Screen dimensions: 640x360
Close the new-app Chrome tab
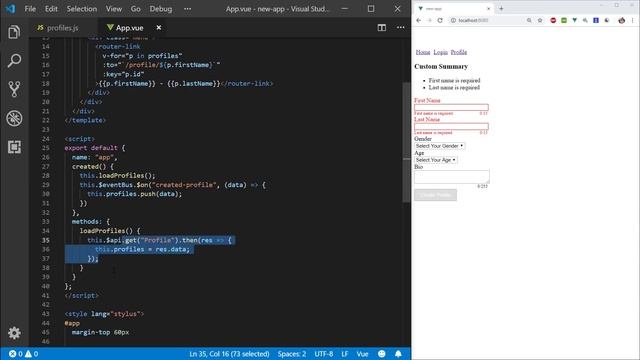coord(489,9)
